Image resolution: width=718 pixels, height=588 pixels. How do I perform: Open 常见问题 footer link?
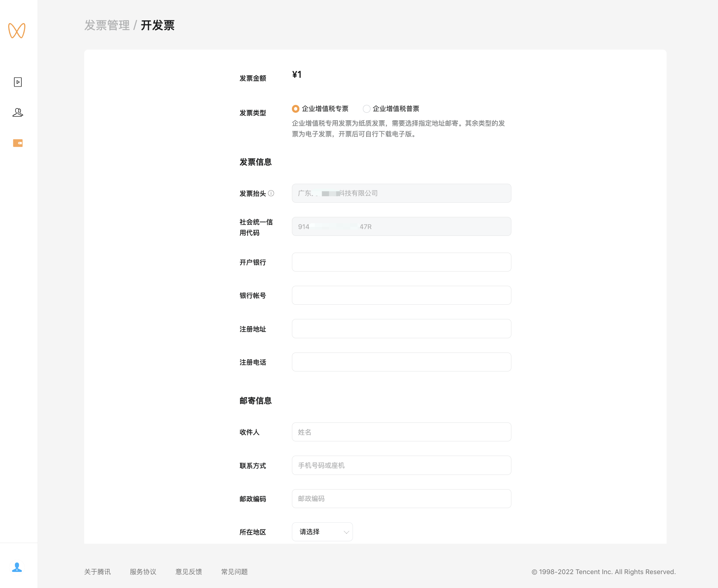point(234,572)
